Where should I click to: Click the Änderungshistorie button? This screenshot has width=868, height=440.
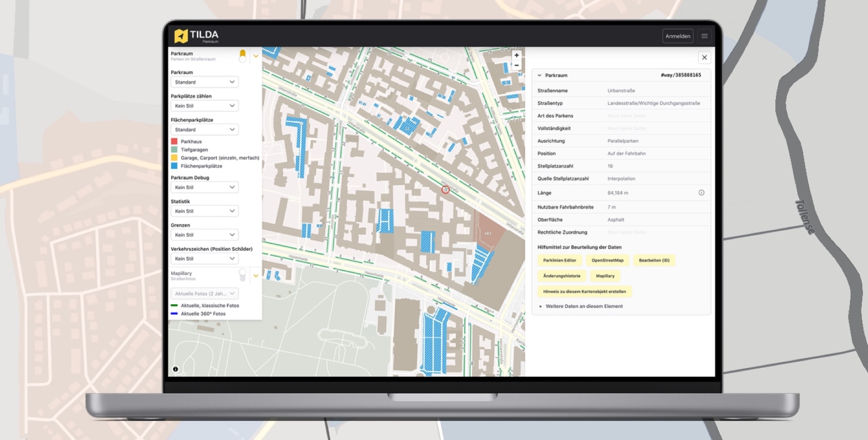pyautogui.click(x=562, y=276)
